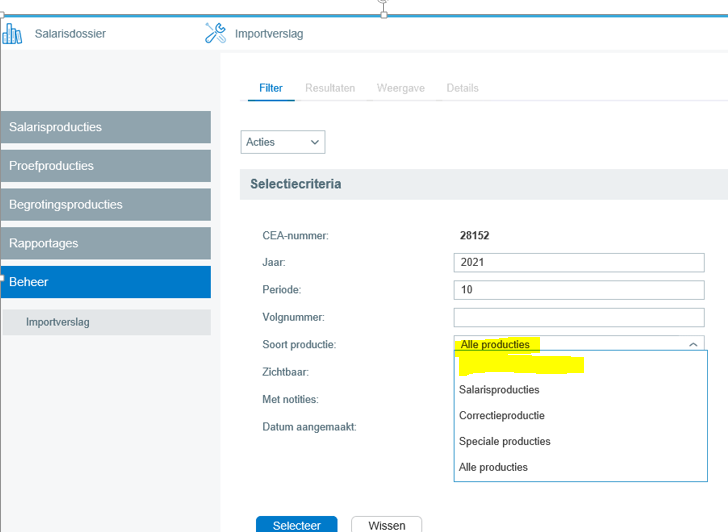Open the Salarisproducties sidebar menu
Image resolution: width=728 pixels, height=532 pixels.
tap(106, 127)
